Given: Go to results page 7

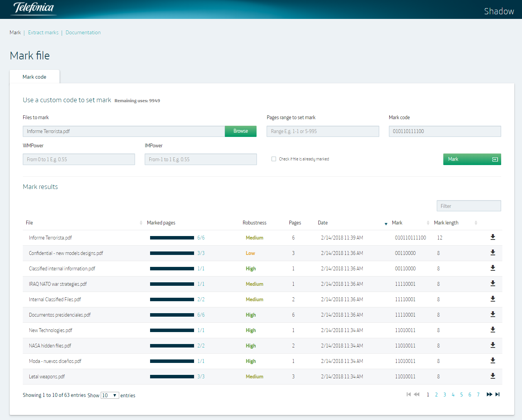Looking at the screenshot, I should point(478,395).
